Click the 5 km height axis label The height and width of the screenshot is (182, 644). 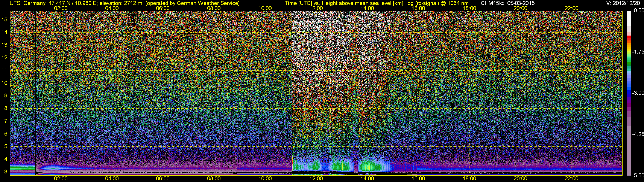tap(6, 147)
